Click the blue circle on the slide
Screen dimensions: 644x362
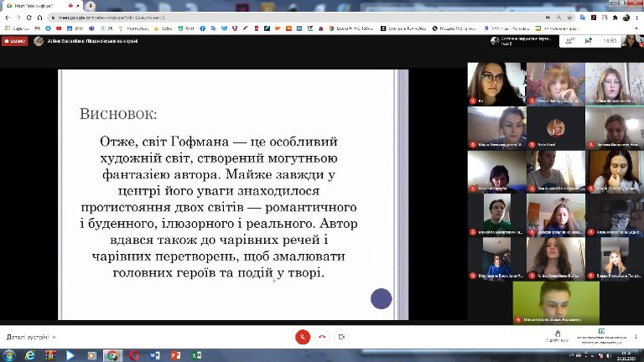[x=382, y=298]
